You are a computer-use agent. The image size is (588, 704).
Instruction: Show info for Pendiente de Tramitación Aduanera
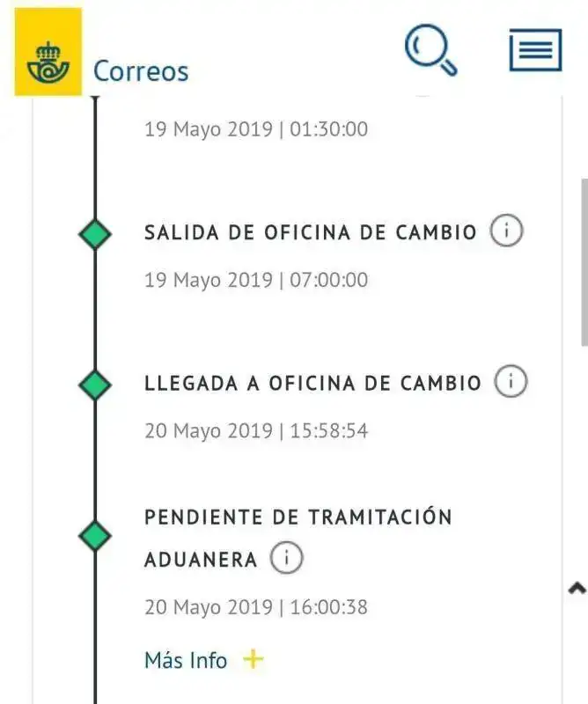click(287, 558)
